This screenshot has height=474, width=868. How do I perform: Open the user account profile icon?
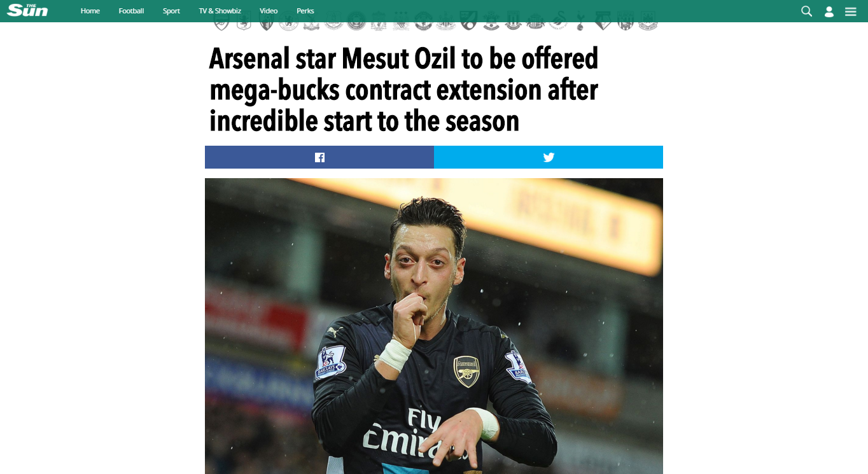[829, 11]
